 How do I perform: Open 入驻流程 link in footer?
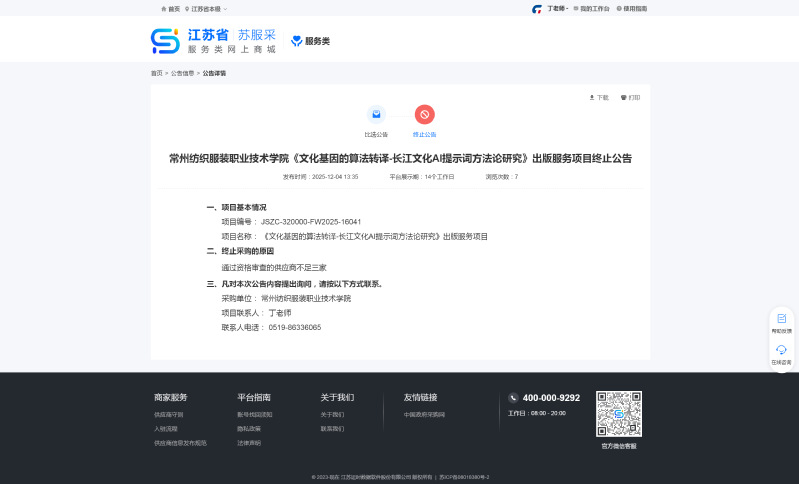tap(165, 428)
